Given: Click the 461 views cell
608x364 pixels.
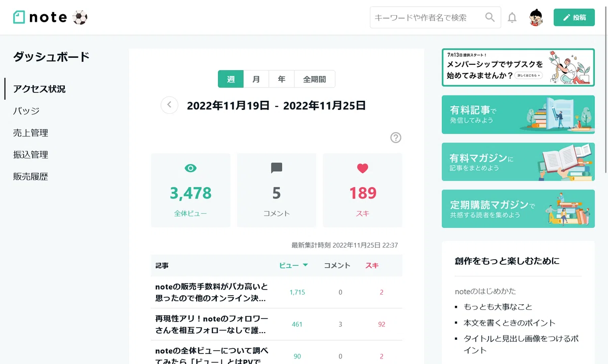Looking at the screenshot, I should (x=297, y=324).
